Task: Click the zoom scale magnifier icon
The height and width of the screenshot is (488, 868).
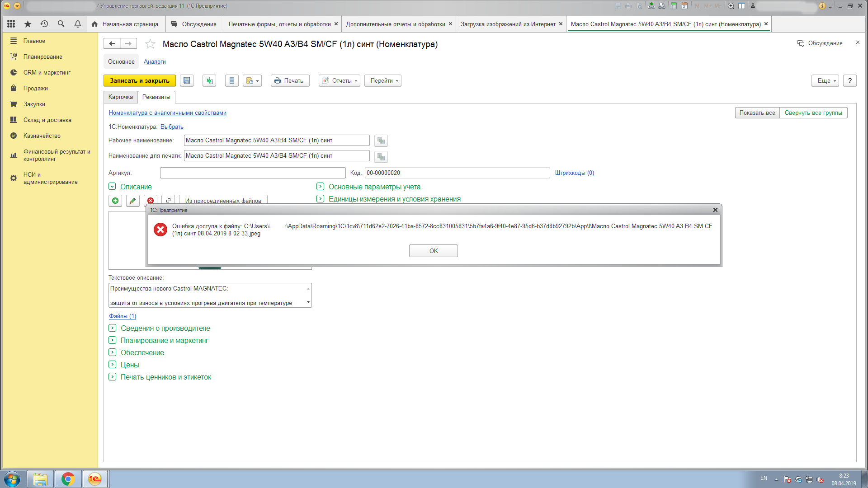Action: [731, 6]
